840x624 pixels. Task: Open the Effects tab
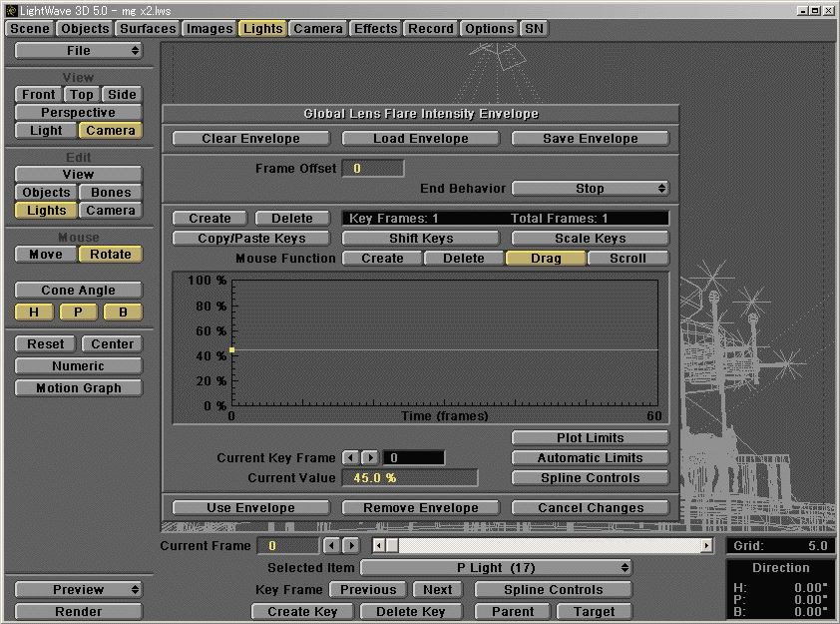376,29
